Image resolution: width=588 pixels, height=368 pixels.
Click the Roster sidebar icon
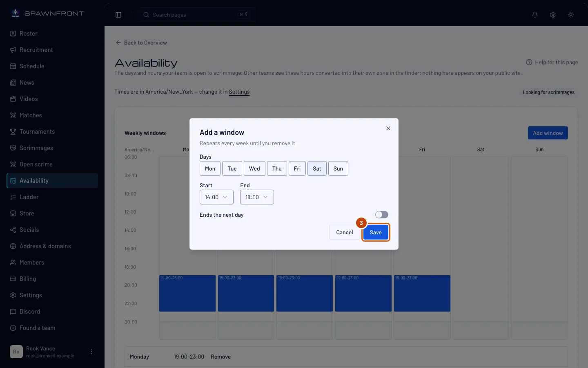pos(13,34)
